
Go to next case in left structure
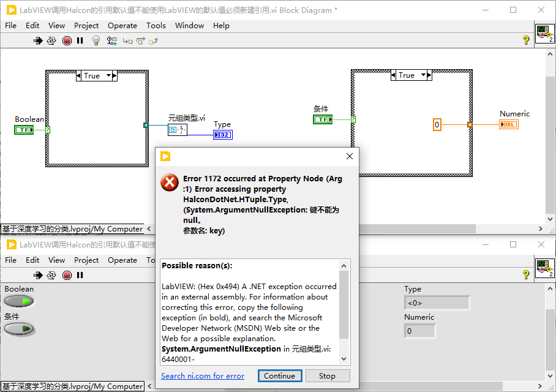click(115, 75)
